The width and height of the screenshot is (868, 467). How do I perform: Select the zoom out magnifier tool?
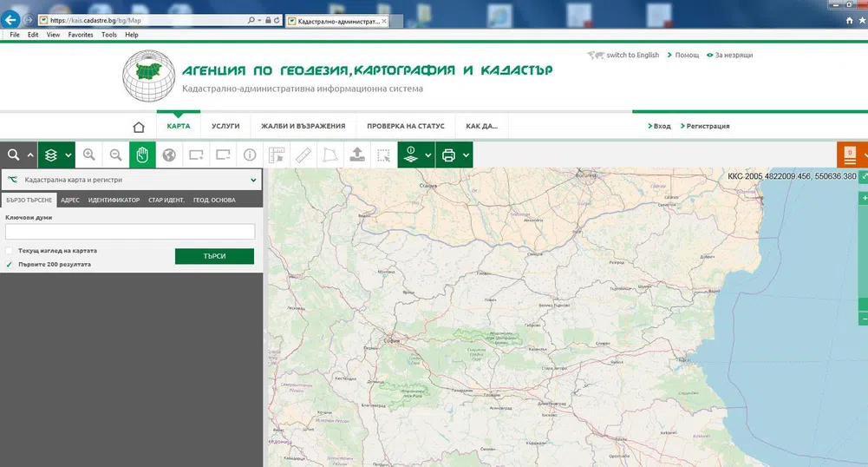115,155
